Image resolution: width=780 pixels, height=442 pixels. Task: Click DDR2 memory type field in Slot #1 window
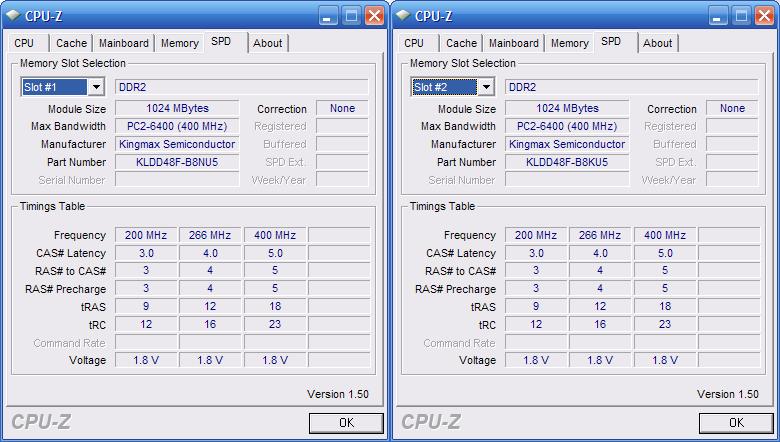242,87
